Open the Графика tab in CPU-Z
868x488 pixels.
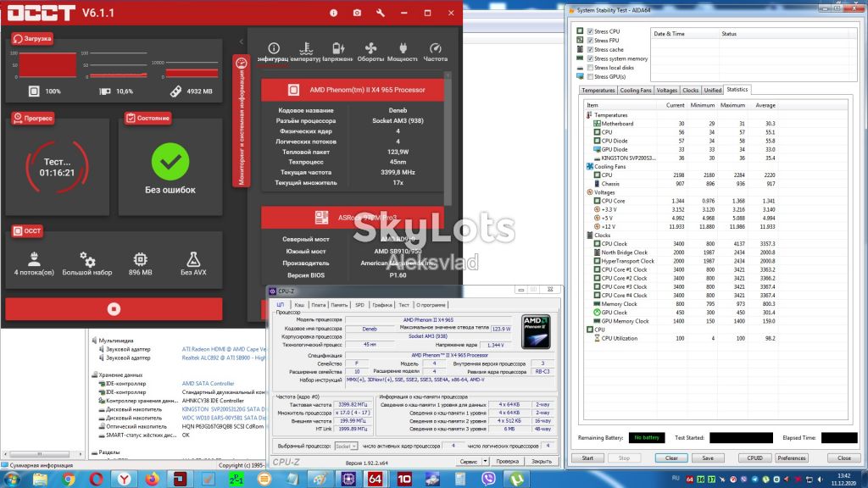(382, 305)
